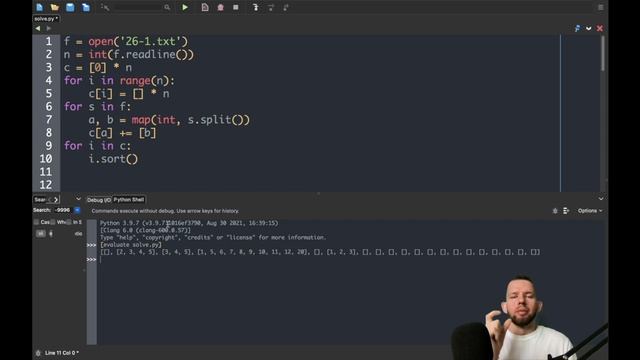Stop debugging with the square stop icon
This screenshot has height=360, width=640.
[236, 7]
